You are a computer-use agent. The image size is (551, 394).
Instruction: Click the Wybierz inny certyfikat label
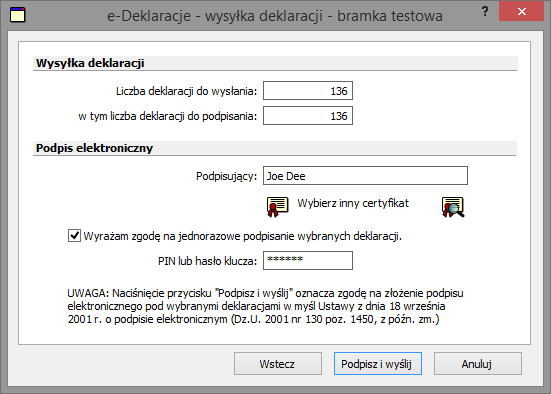coord(353,204)
